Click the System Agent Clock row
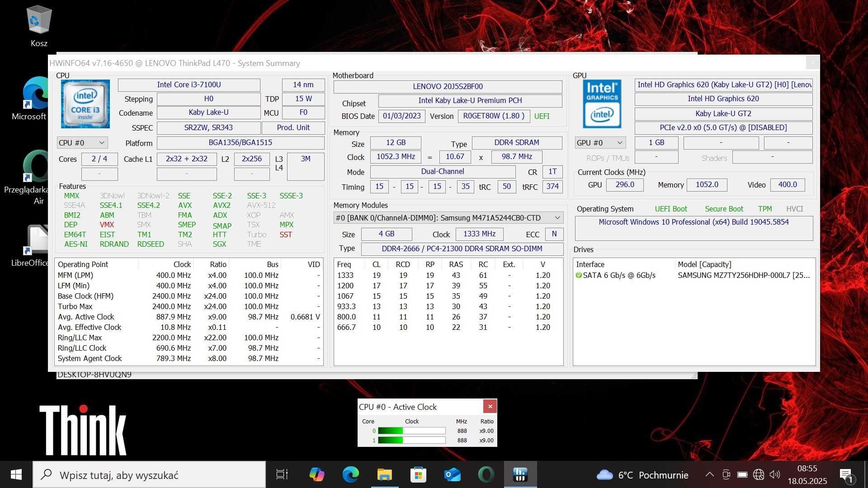868x488 pixels. [189, 358]
